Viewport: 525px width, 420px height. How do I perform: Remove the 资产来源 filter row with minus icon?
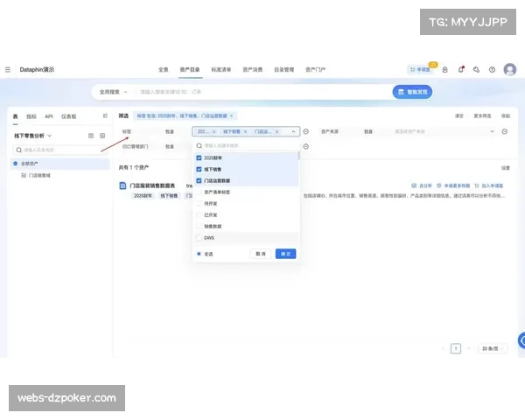(505, 131)
